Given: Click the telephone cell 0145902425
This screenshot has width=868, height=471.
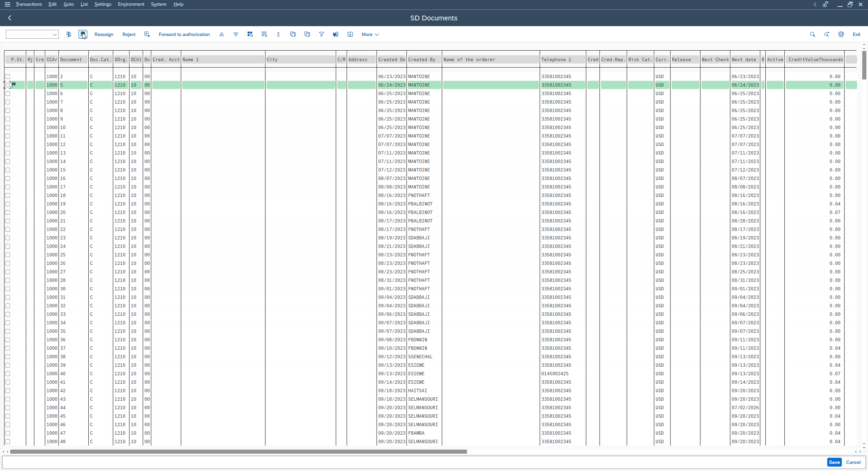Looking at the screenshot, I should (x=555, y=374).
